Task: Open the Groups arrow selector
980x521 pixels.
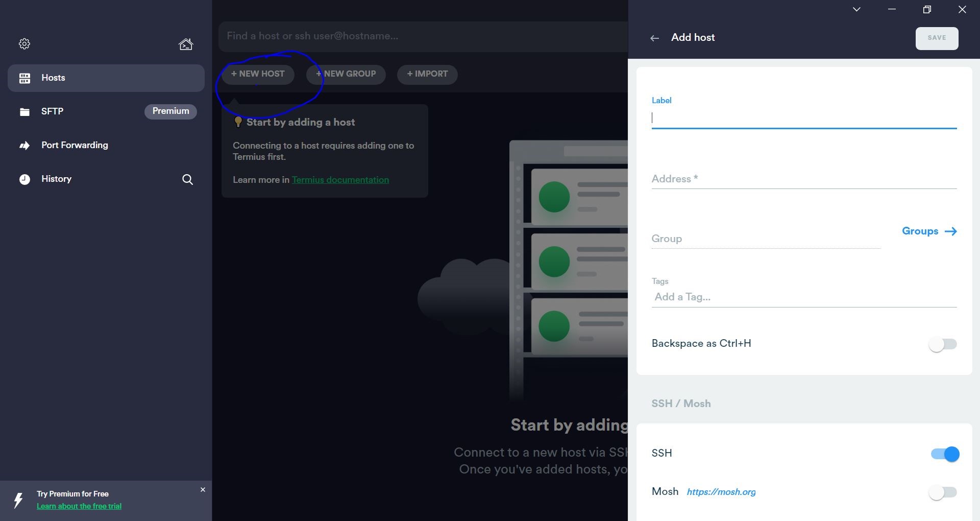Action: (929, 231)
